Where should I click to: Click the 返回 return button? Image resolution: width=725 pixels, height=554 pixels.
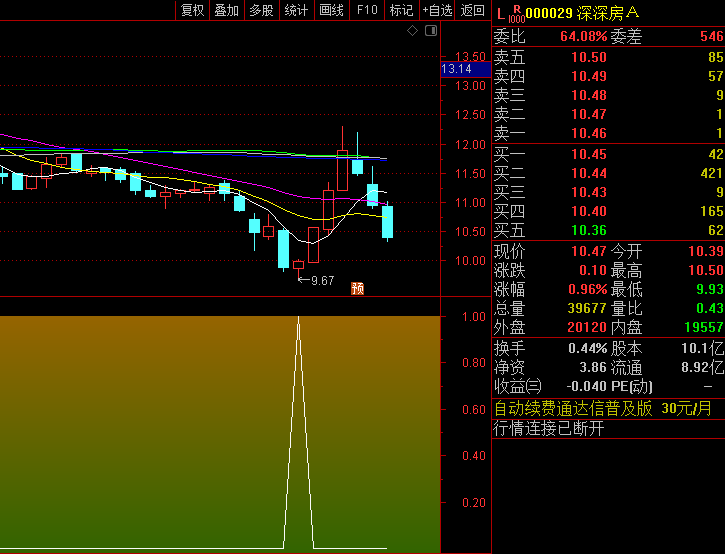pos(473,10)
